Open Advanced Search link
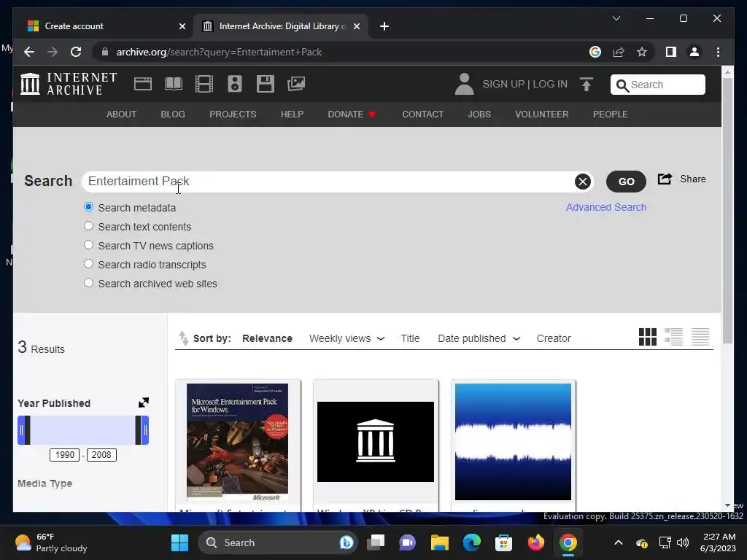 (606, 207)
